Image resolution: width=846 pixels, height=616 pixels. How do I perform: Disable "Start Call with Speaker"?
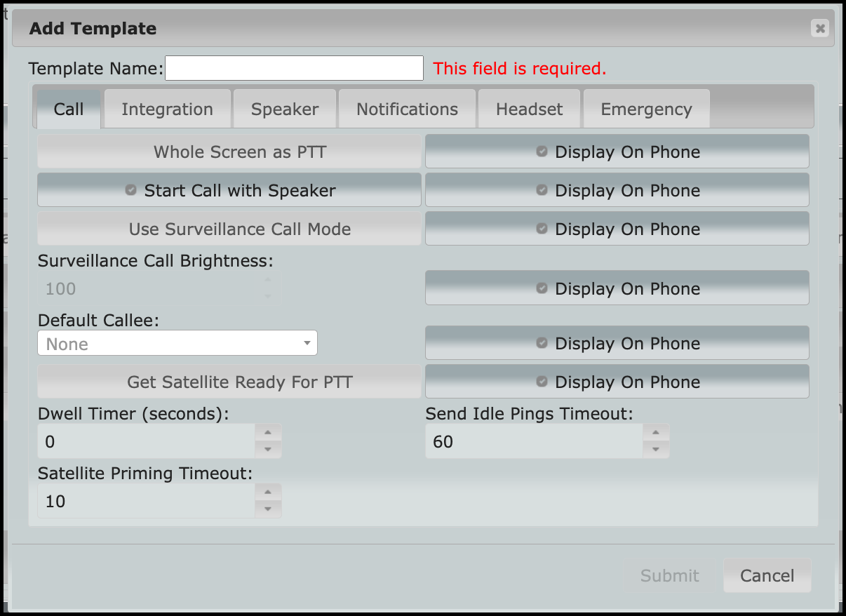point(229,189)
